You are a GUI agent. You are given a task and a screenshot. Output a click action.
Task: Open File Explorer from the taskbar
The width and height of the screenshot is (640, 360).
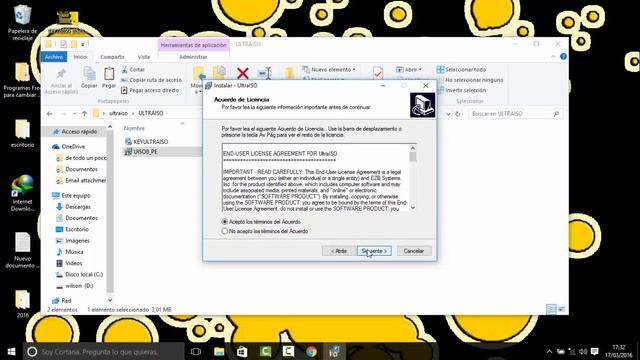(x=219, y=351)
